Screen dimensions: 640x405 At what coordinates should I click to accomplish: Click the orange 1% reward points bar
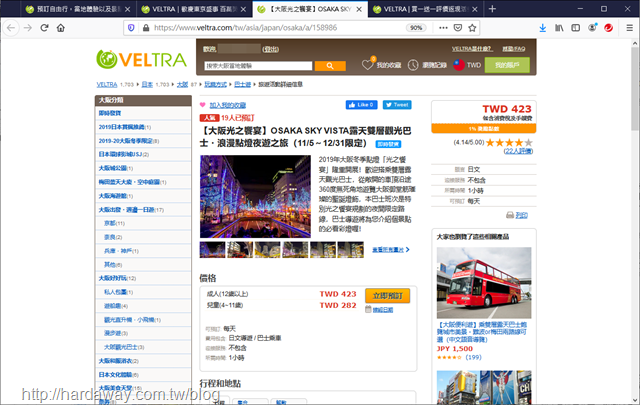click(484, 129)
